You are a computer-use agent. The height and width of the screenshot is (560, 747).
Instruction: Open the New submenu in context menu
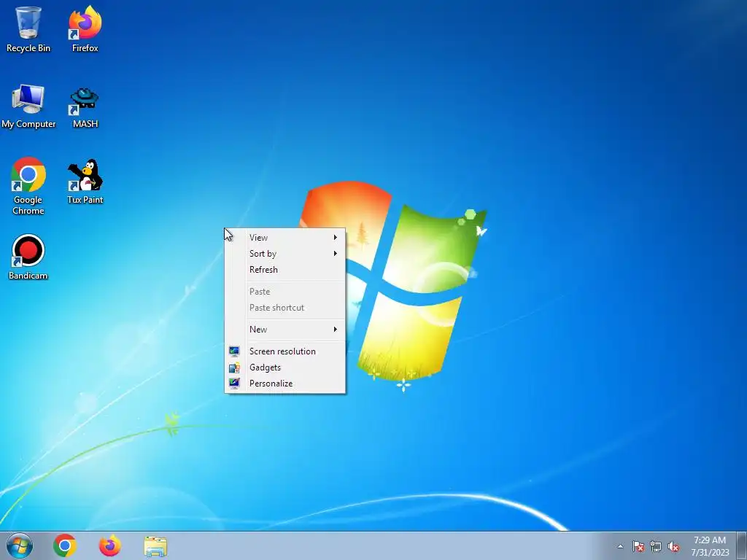[x=285, y=329]
